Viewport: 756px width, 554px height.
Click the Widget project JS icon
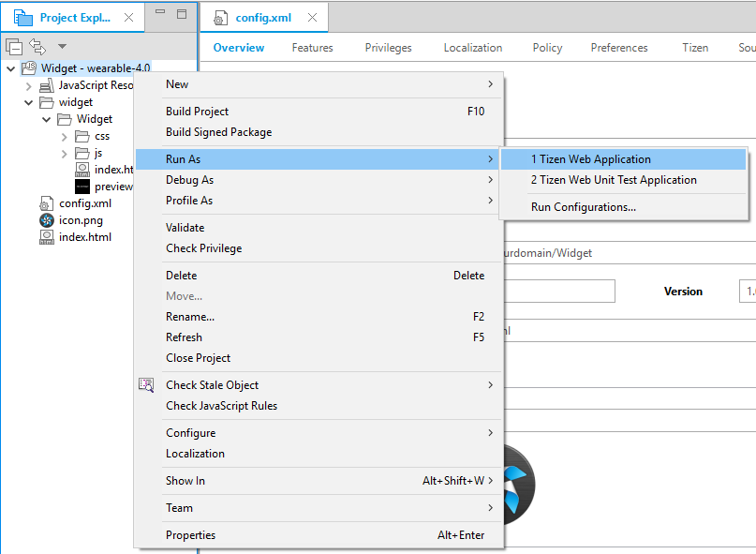coord(29,68)
